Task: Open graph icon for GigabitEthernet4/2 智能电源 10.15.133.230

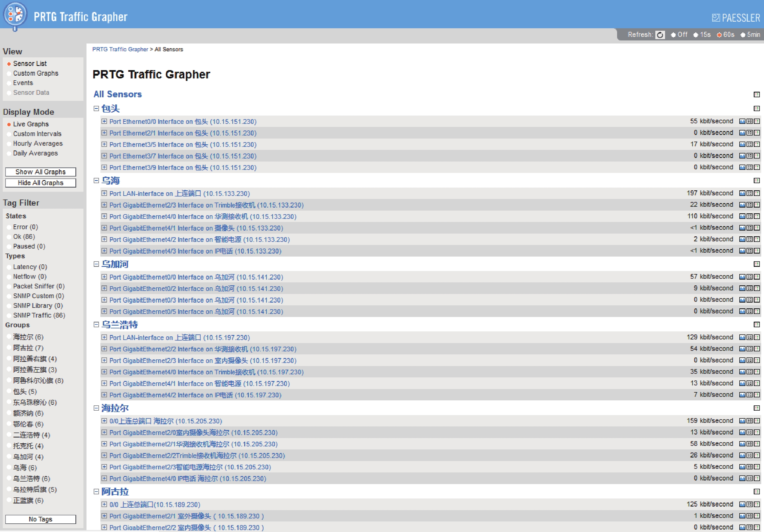Action: [742, 239]
